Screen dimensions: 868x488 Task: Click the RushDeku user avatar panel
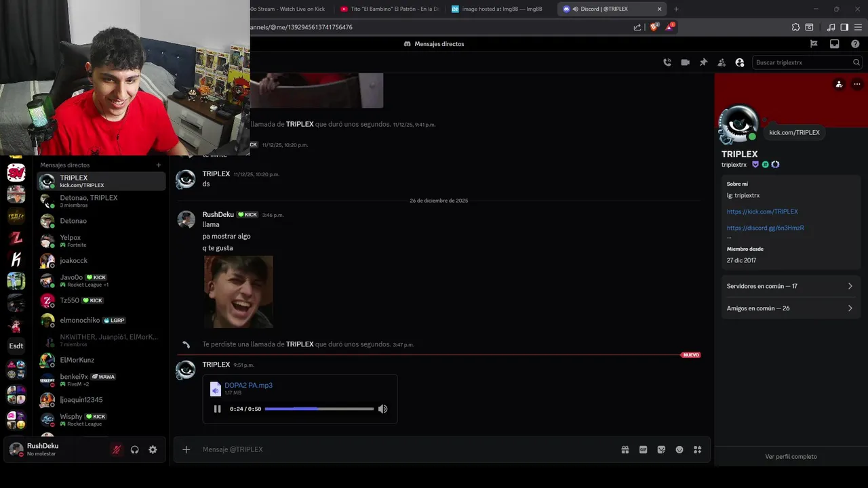pos(44,449)
